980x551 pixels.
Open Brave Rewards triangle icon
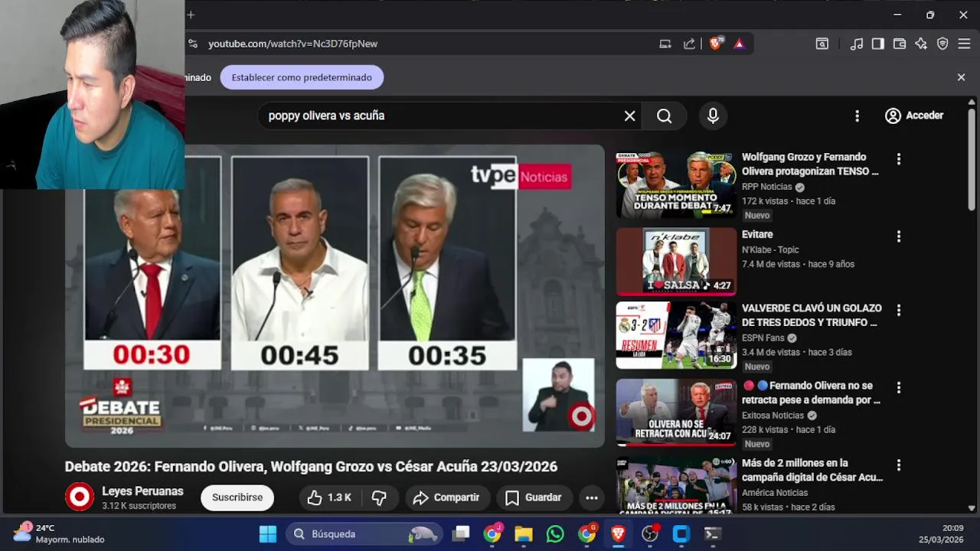click(x=739, y=44)
